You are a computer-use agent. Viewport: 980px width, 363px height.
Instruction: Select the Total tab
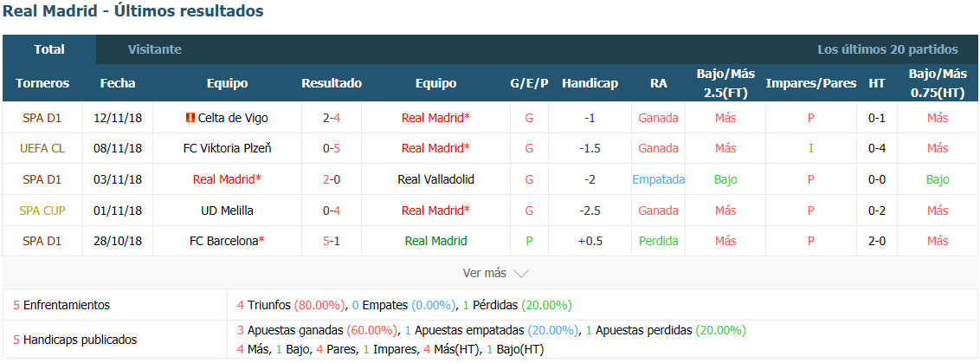point(49,49)
